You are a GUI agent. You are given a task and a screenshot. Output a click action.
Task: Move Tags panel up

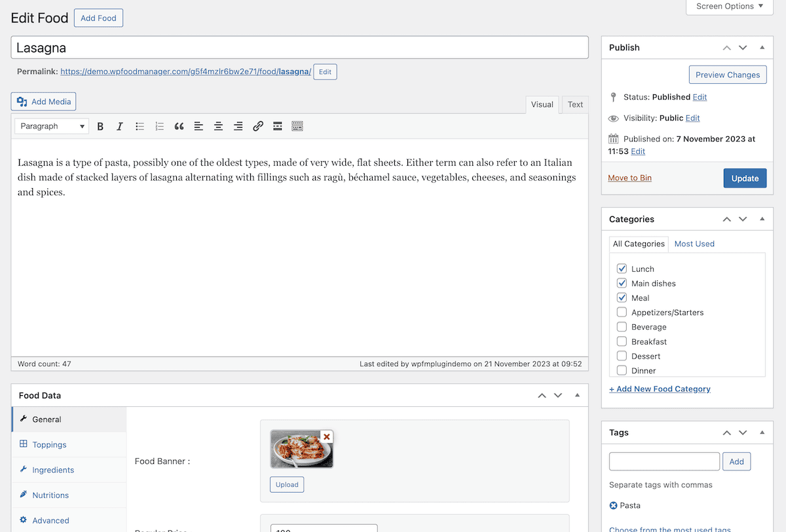[x=726, y=433]
